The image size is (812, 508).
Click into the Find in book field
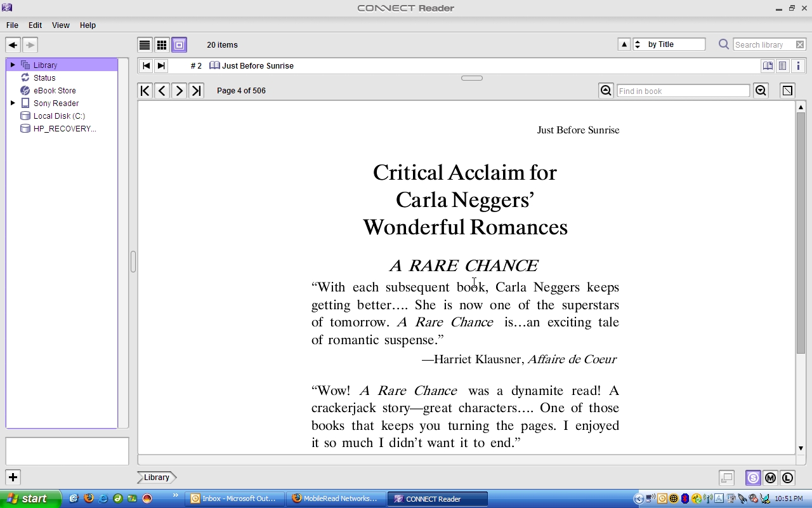[x=683, y=91]
